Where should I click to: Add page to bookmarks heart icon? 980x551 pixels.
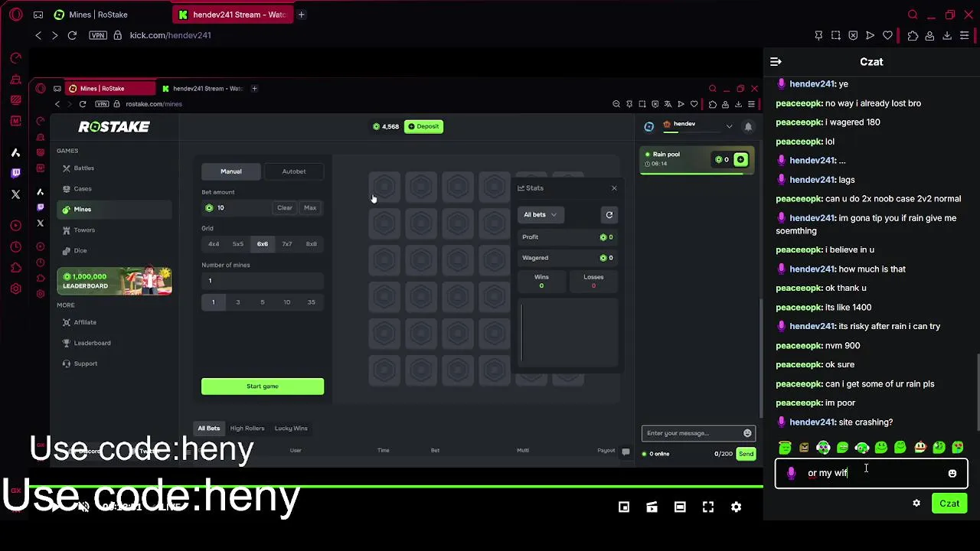pyautogui.click(x=887, y=35)
